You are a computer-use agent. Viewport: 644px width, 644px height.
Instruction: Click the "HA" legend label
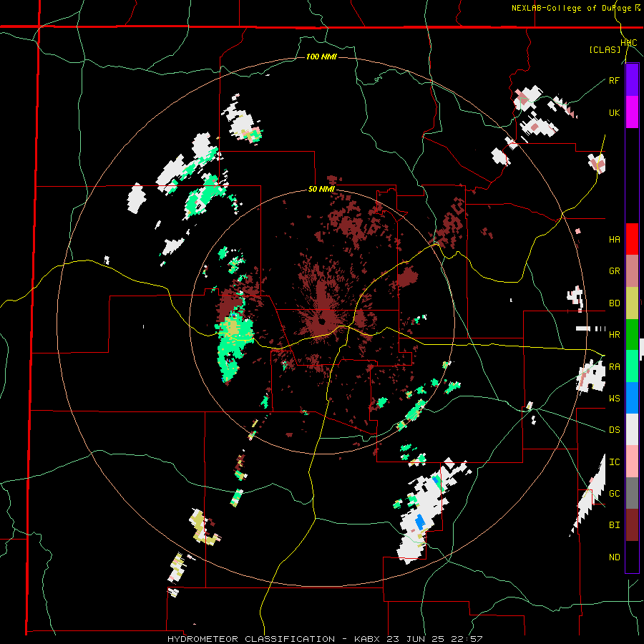[x=614, y=239]
